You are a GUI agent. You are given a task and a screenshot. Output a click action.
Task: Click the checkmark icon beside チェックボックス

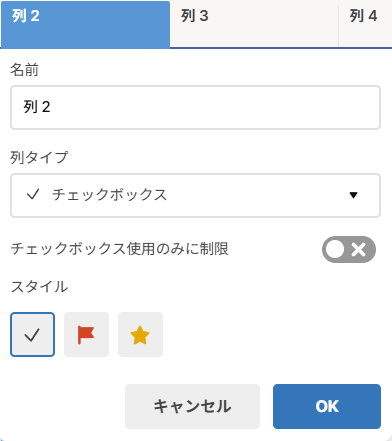[33, 194]
